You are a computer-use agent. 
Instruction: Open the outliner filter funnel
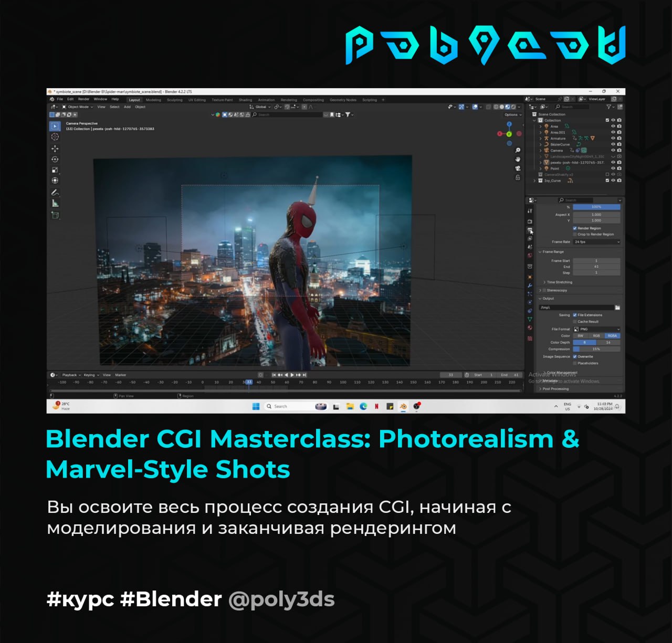609,107
